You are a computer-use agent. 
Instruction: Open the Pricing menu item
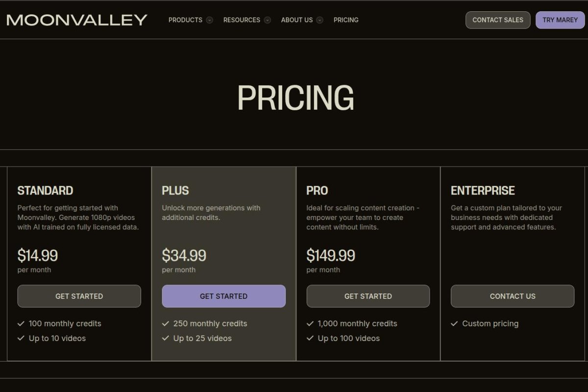coord(346,20)
